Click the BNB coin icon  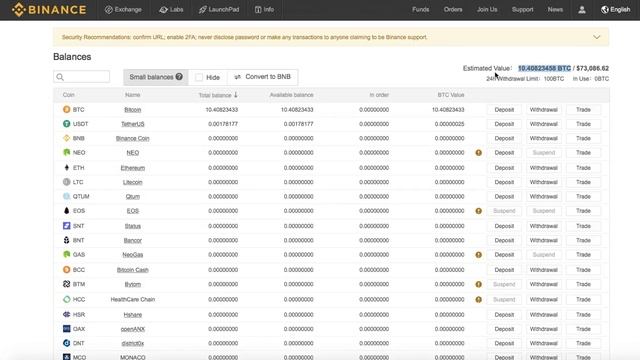point(67,138)
